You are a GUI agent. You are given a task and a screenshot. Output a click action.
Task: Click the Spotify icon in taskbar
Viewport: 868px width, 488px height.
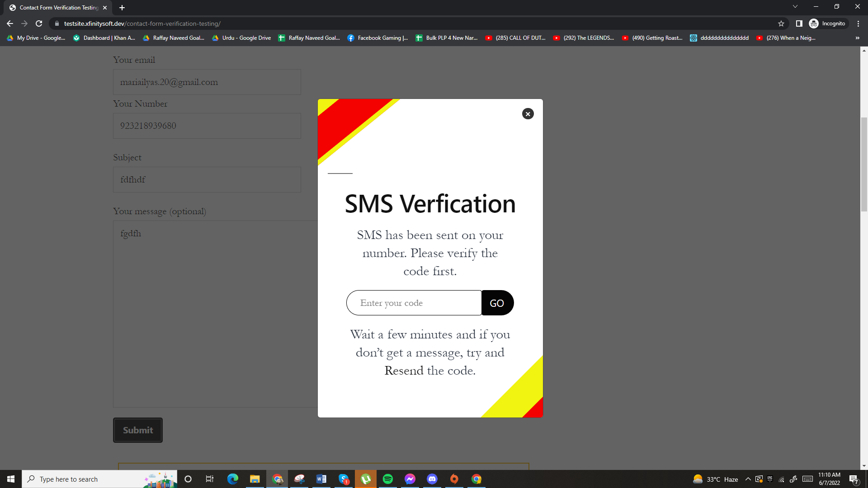point(387,479)
